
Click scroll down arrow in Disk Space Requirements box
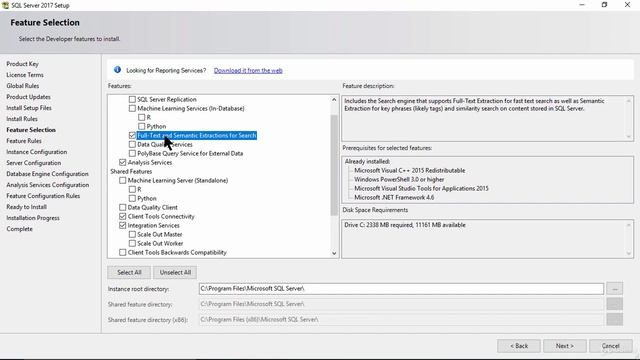[629, 253]
